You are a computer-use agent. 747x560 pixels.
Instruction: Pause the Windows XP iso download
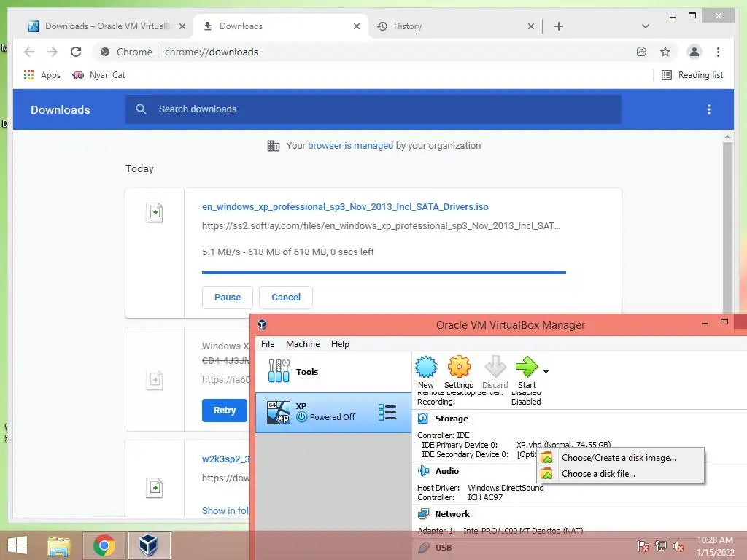228,297
